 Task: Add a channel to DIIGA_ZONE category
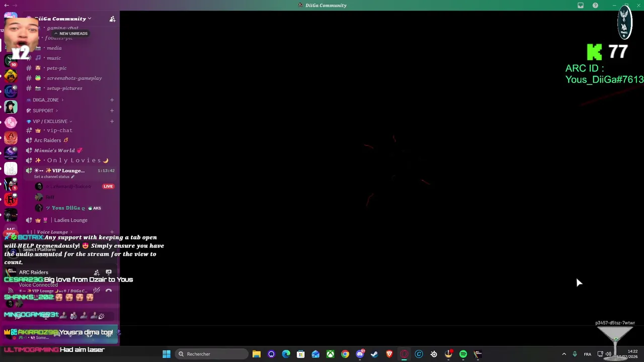click(x=112, y=100)
